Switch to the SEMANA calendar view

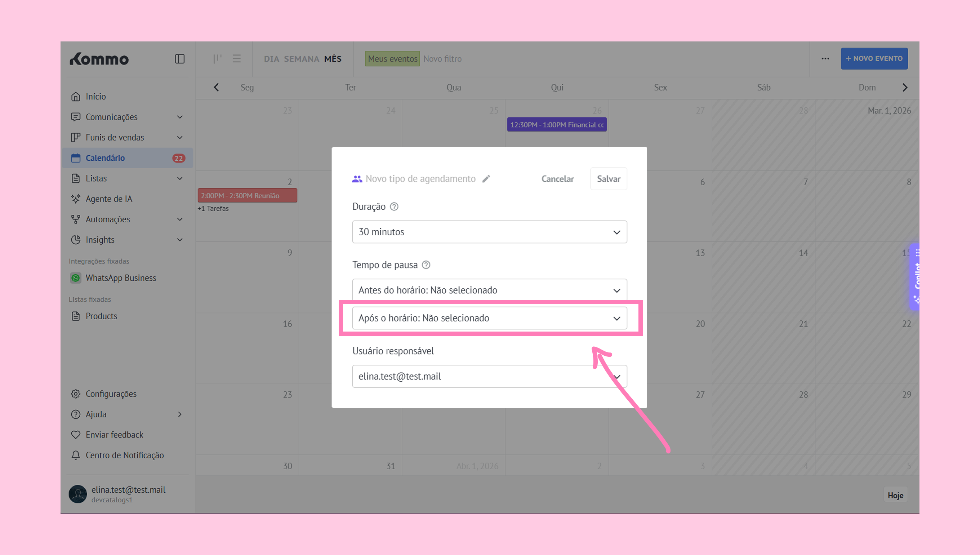(x=302, y=59)
